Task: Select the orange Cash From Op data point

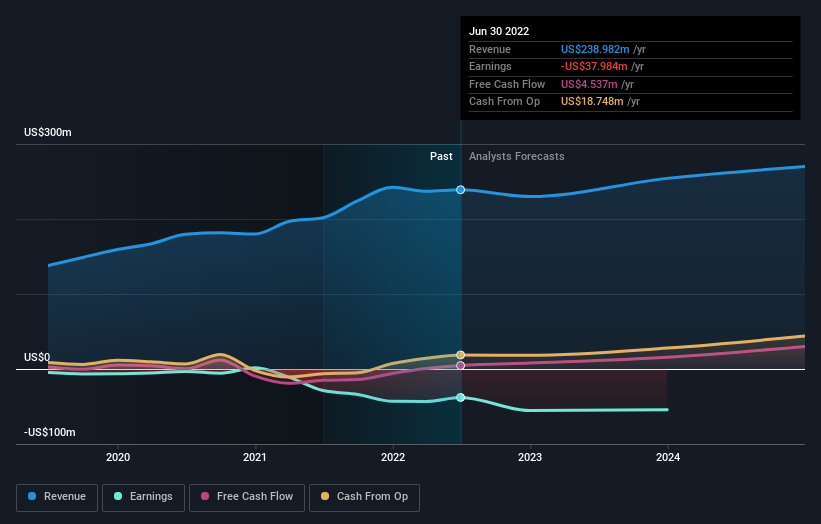Action: click(x=460, y=355)
